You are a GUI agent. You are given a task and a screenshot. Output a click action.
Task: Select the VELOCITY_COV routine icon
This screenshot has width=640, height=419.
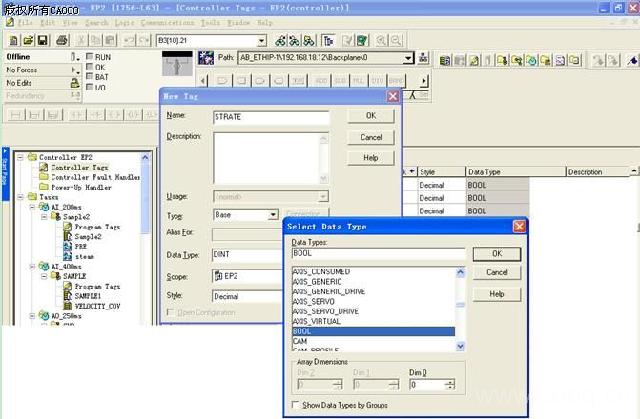click(x=67, y=305)
